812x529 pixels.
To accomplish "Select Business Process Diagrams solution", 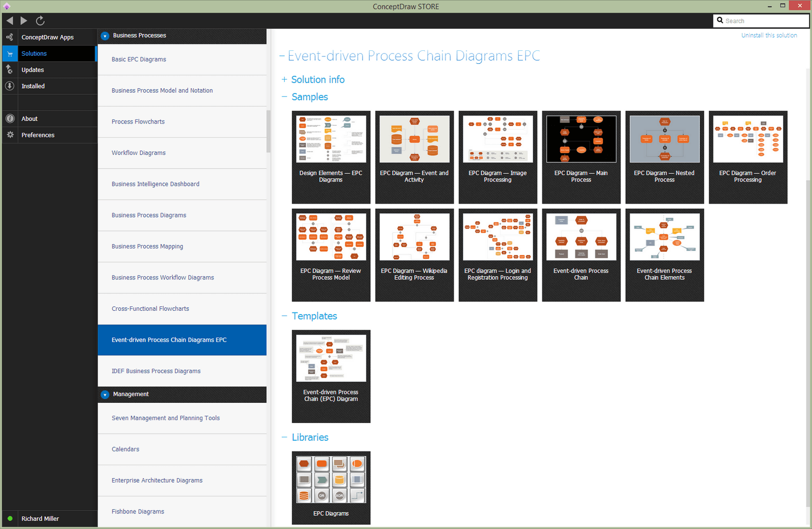I will point(182,215).
